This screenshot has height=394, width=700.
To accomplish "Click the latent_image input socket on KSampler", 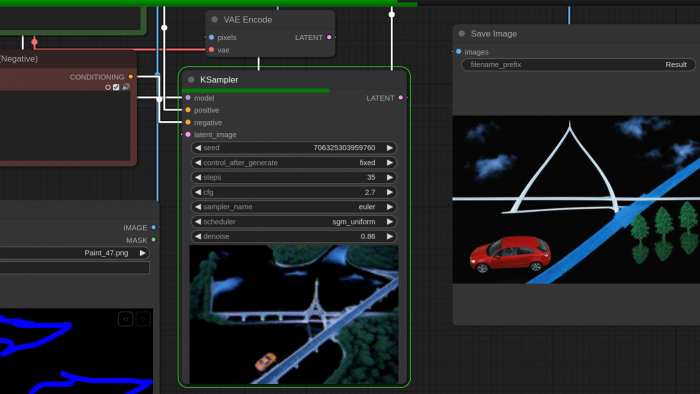I will click(x=188, y=134).
